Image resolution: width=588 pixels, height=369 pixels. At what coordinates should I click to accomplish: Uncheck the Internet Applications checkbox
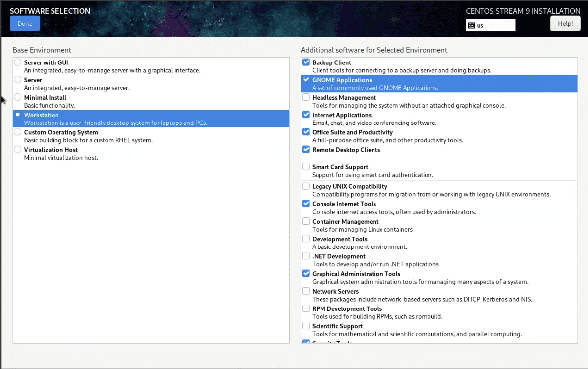pos(306,115)
